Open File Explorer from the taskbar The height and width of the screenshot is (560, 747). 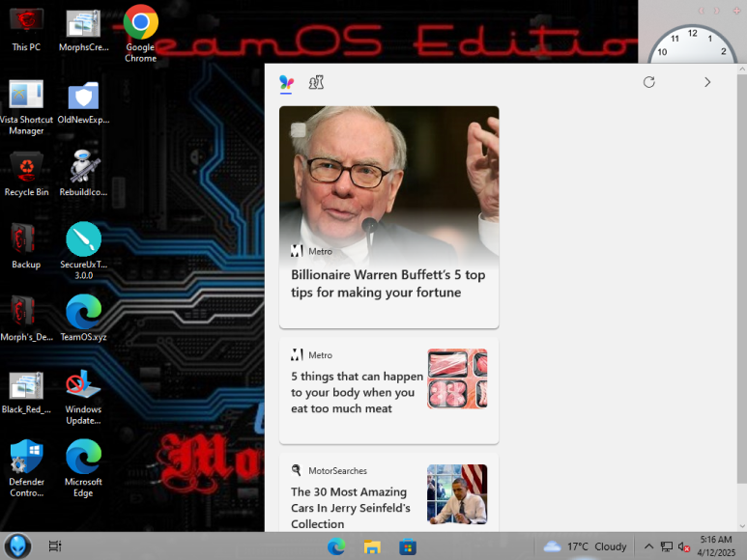(x=372, y=546)
